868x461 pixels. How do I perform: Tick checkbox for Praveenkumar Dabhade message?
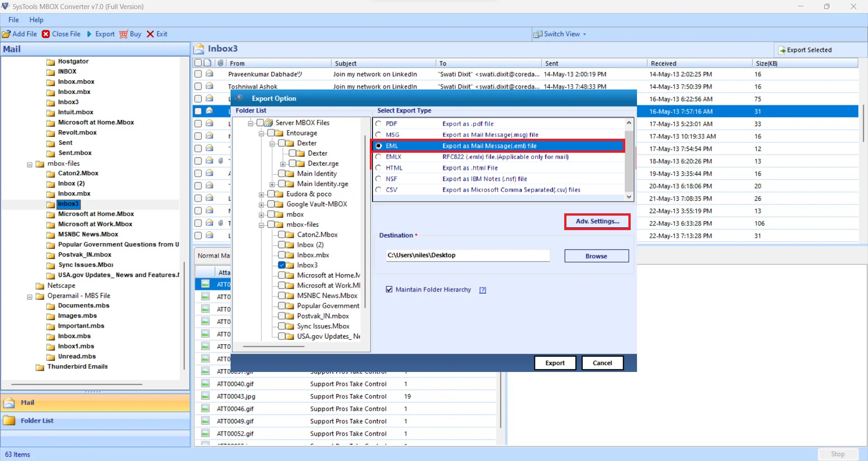[x=198, y=74]
